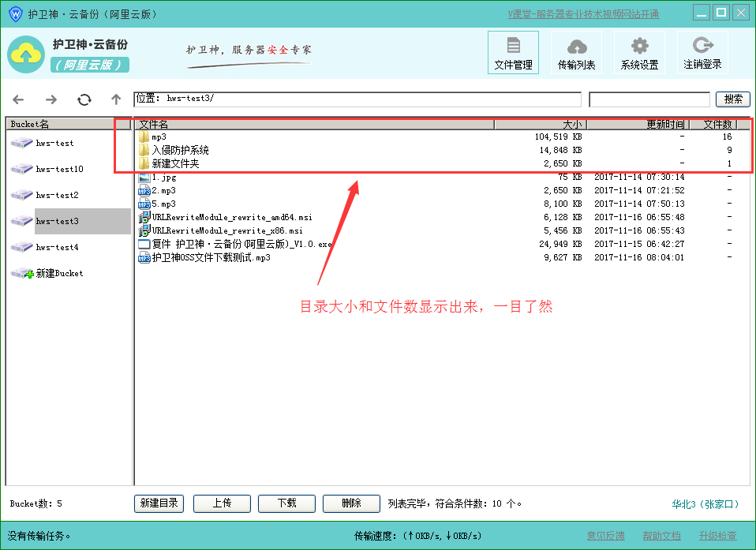This screenshot has height=550, width=756.
Task: Maximize the window
Action: pyautogui.click(x=721, y=13)
